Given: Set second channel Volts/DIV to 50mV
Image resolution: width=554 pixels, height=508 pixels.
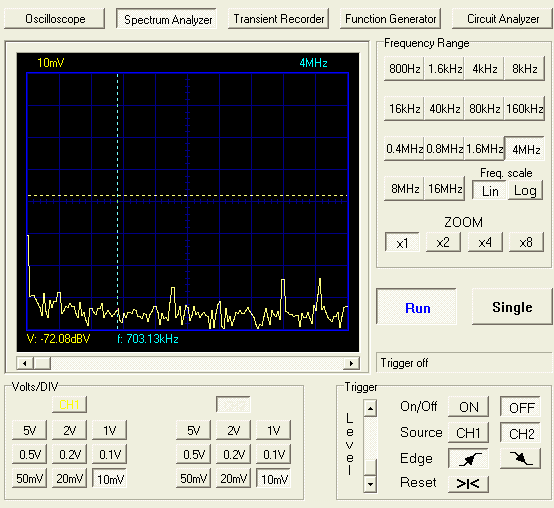Looking at the screenshot, I should point(193,478).
